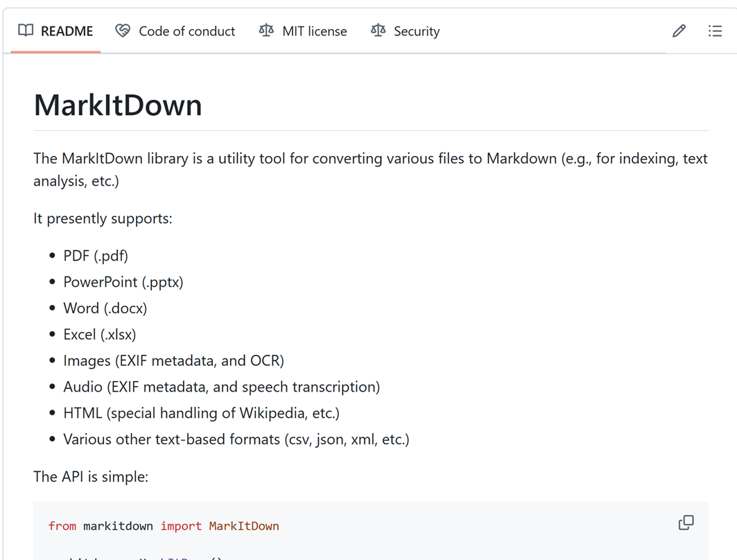Click the HTML Wikipedia handling bullet
Viewport: 737px width, 560px height.
(x=201, y=412)
